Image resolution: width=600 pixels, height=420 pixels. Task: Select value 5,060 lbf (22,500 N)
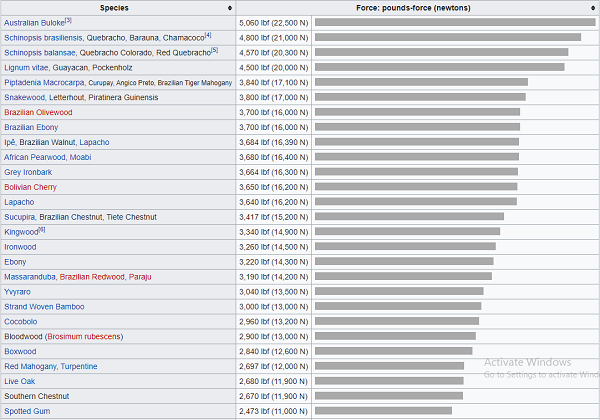click(x=274, y=23)
